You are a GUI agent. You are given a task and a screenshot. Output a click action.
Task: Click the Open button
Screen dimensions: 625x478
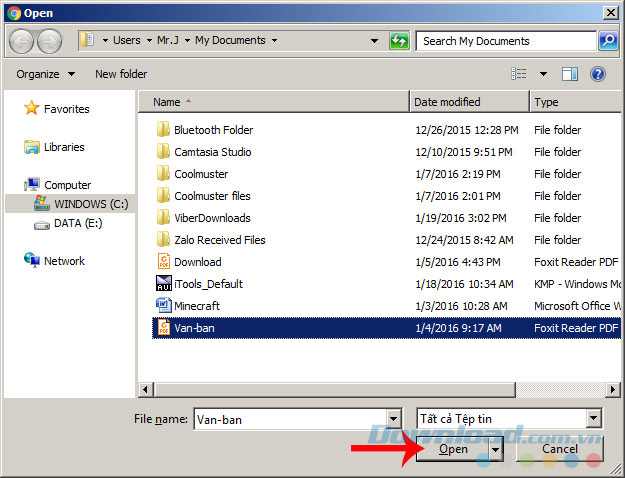[453, 449]
